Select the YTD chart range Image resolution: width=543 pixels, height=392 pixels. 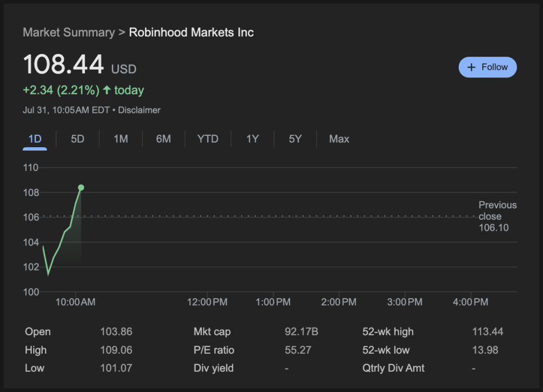[208, 139]
